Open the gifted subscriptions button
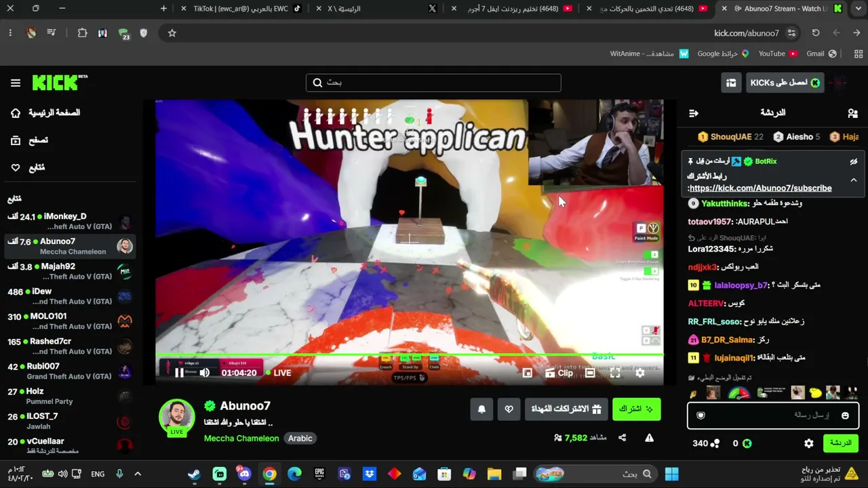 (566, 409)
